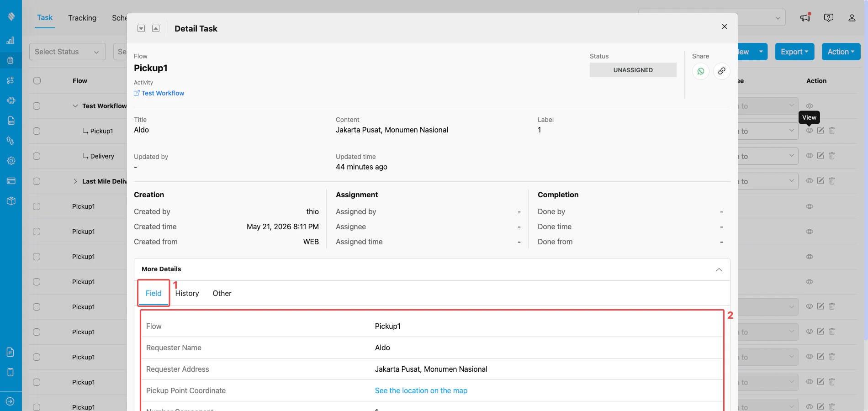Open the announcements megaphone icon
Image resolution: width=868 pixels, height=411 pixels.
tap(805, 17)
